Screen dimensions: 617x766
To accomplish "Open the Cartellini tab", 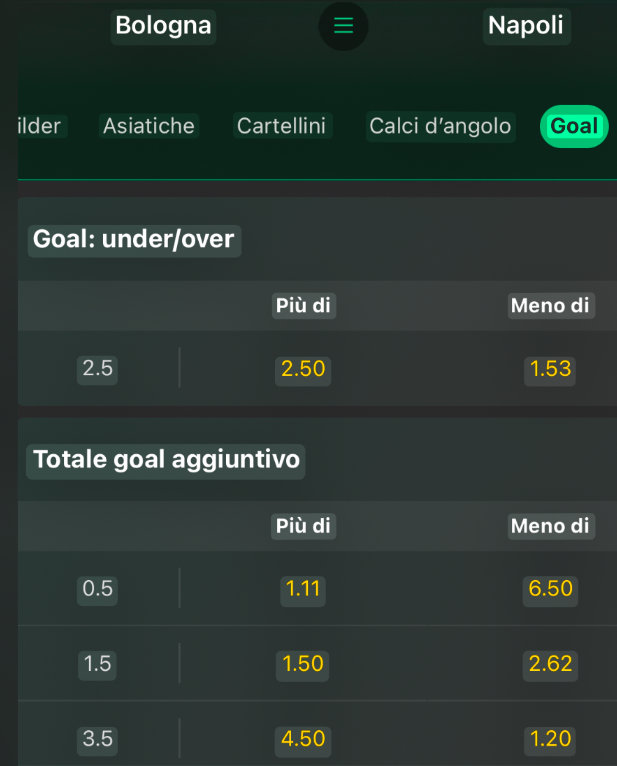I will pyautogui.click(x=281, y=126).
